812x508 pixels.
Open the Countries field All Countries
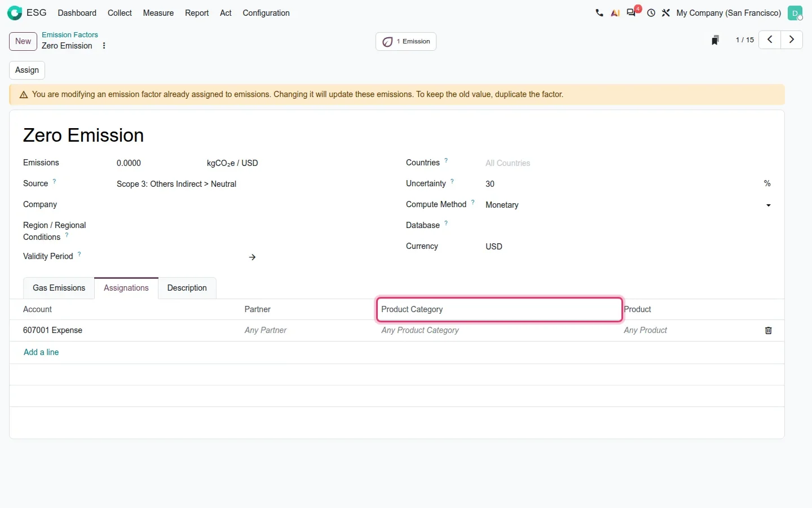click(x=628, y=163)
